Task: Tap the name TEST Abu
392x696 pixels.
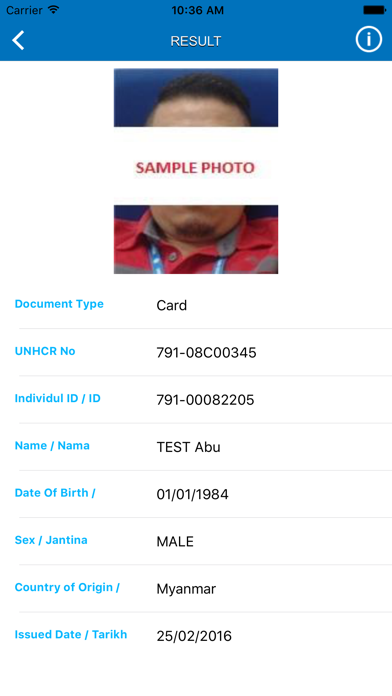Action: (188, 447)
